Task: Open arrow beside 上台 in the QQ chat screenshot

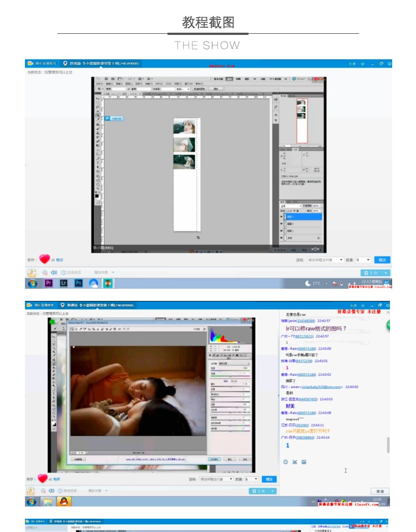Action: click(x=272, y=491)
